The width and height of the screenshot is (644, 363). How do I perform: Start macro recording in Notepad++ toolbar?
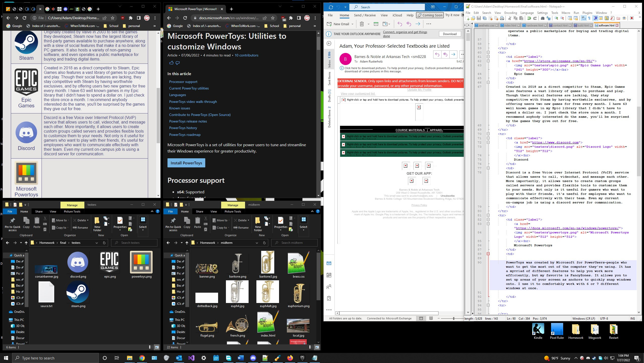(x=632, y=18)
